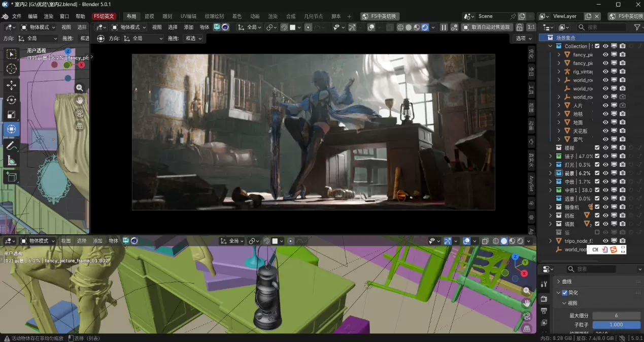644x342 pixels.
Task: Open the 添加 (Add) menu in top viewport
Action: (x=189, y=27)
